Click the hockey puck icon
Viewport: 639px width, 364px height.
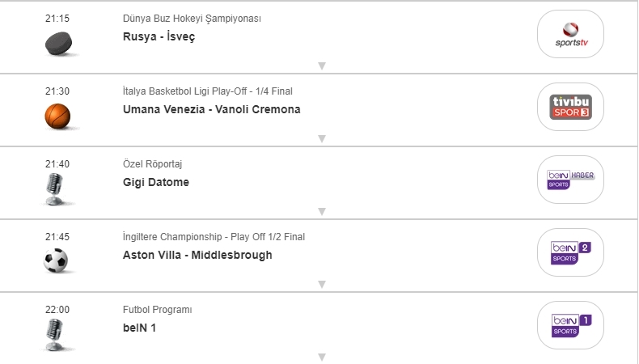coord(57,44)
